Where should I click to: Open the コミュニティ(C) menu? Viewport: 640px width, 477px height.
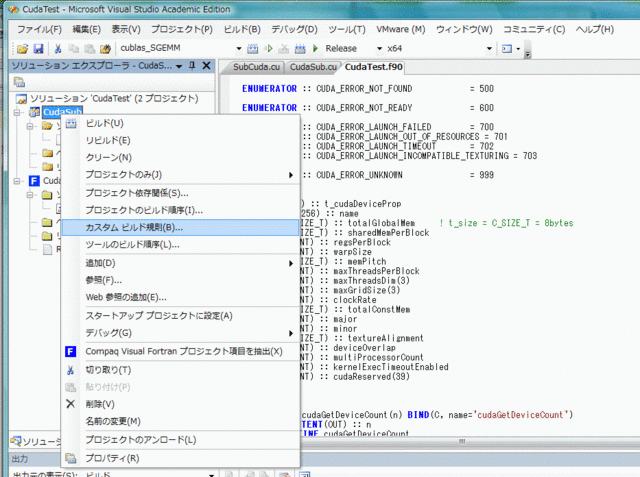point(534,29)
